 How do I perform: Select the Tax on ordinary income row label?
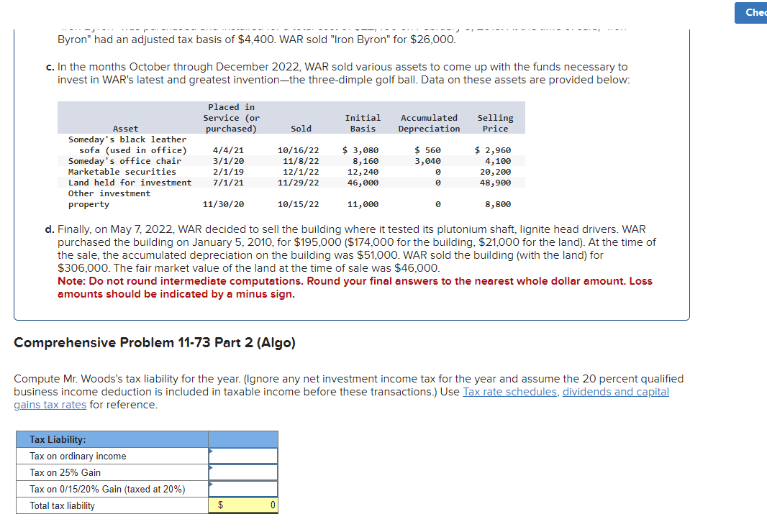(x=77, y=456)
